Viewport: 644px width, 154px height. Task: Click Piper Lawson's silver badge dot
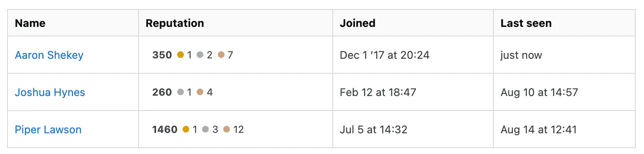pyautogui.click(x=205, y=129)
